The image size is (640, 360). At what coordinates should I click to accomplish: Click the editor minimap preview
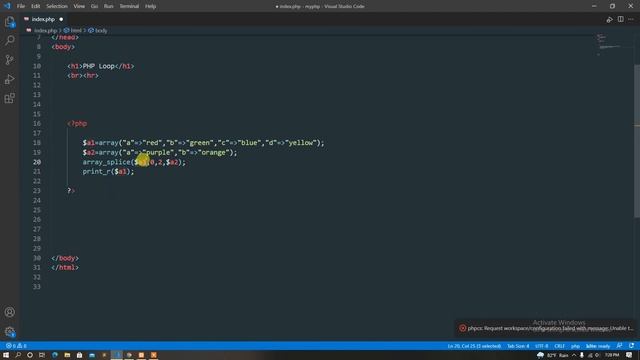pos(608,44)
